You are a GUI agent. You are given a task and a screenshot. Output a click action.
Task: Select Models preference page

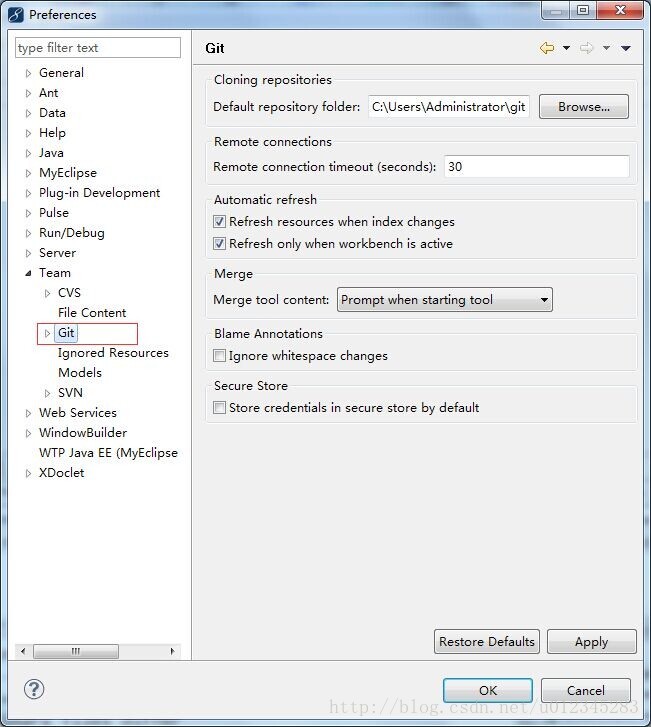point(80,373)
